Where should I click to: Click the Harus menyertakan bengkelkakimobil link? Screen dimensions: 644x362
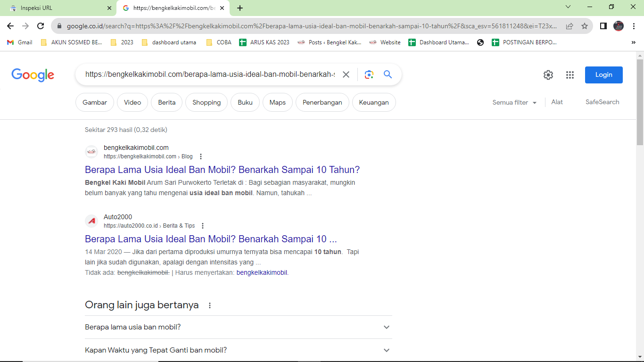(x=262, y=272)
